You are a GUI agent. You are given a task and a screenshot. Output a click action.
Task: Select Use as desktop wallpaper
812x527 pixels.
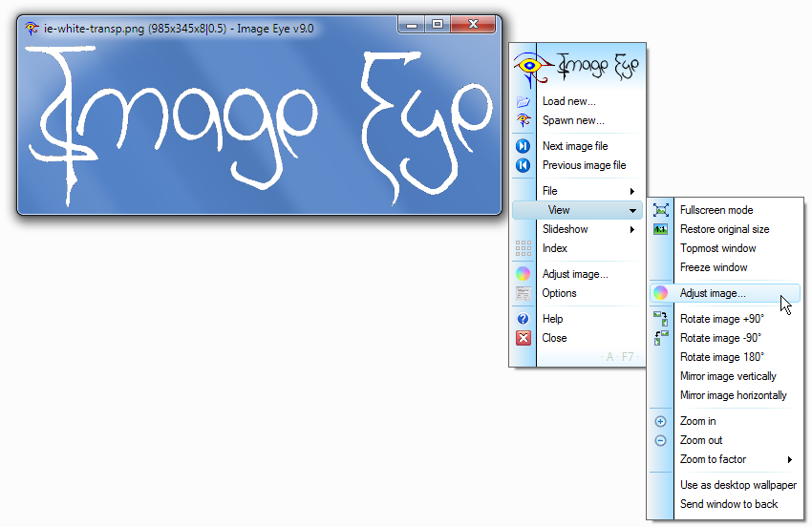[737, 486]
